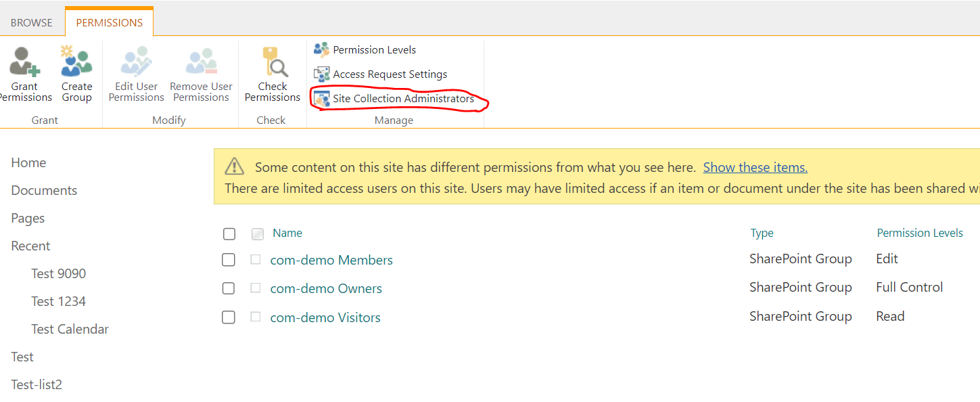
Task: Click Edit permission level for Members
Action: coord(887,259)
